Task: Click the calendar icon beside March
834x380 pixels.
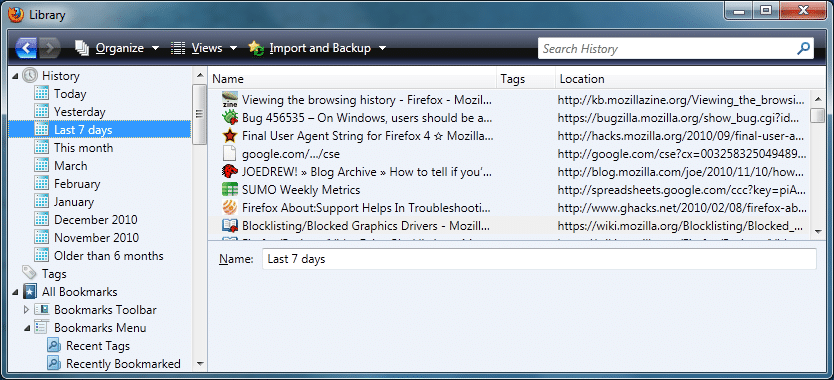Action: tap(41, 166)
